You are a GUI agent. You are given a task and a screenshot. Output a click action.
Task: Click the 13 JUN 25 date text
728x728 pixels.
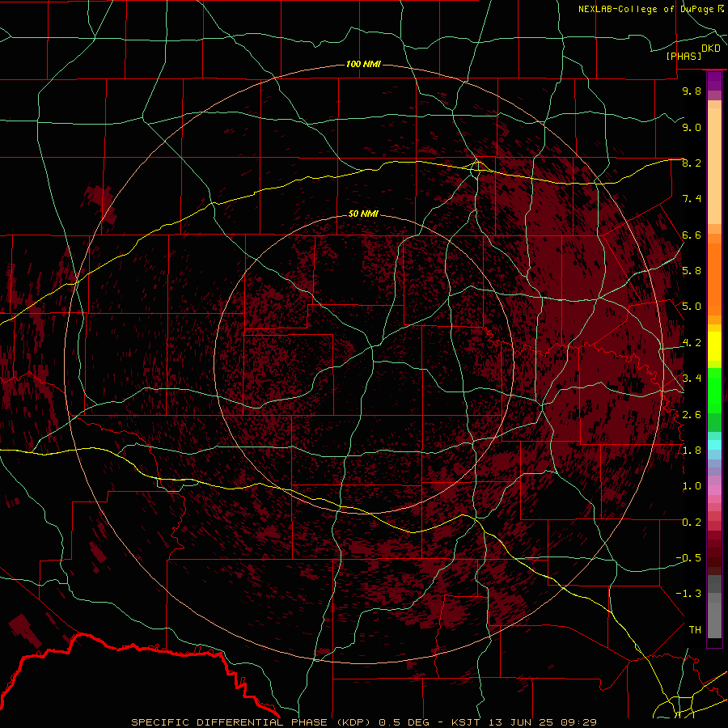point(521,722)
